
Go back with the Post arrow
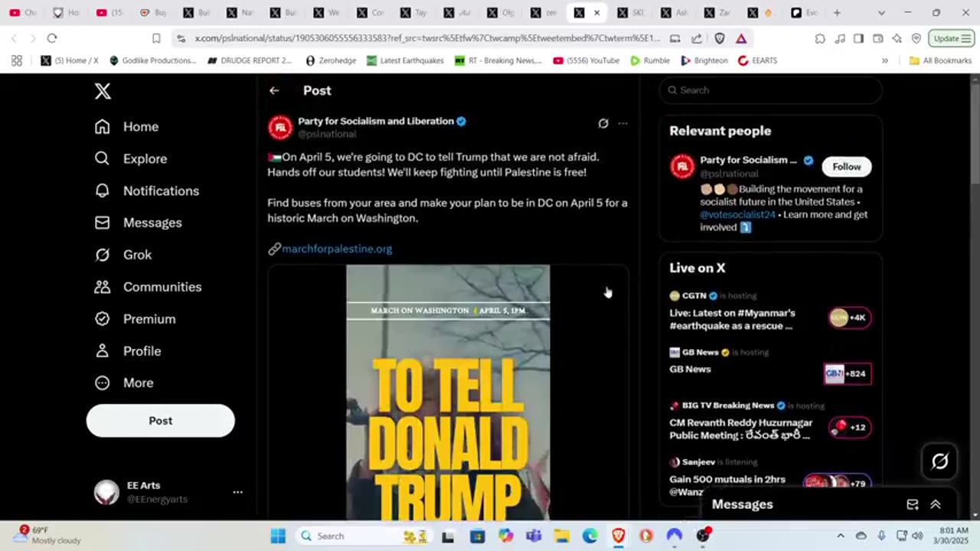274,90
